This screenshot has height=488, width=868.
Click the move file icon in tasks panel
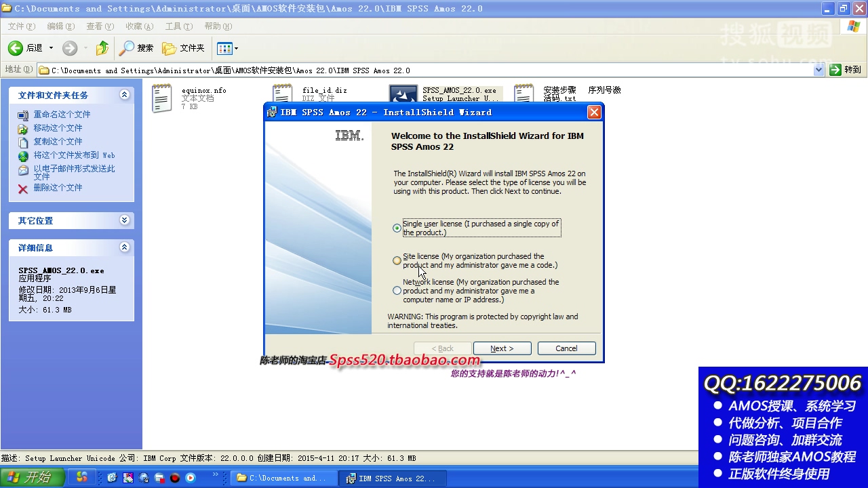(x=23, y=129)
